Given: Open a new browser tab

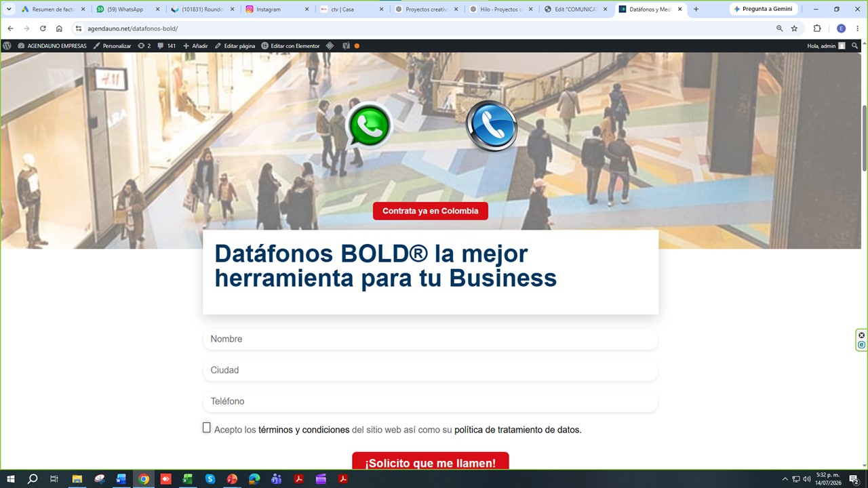Looking at the screenshot, I should click(x=696, y=9).
